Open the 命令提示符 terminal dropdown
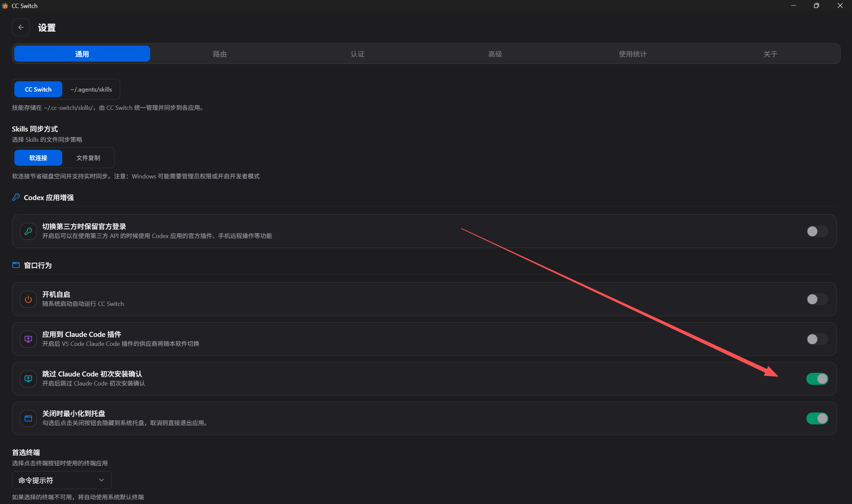 pyautogui.click(x=62, y=480)
